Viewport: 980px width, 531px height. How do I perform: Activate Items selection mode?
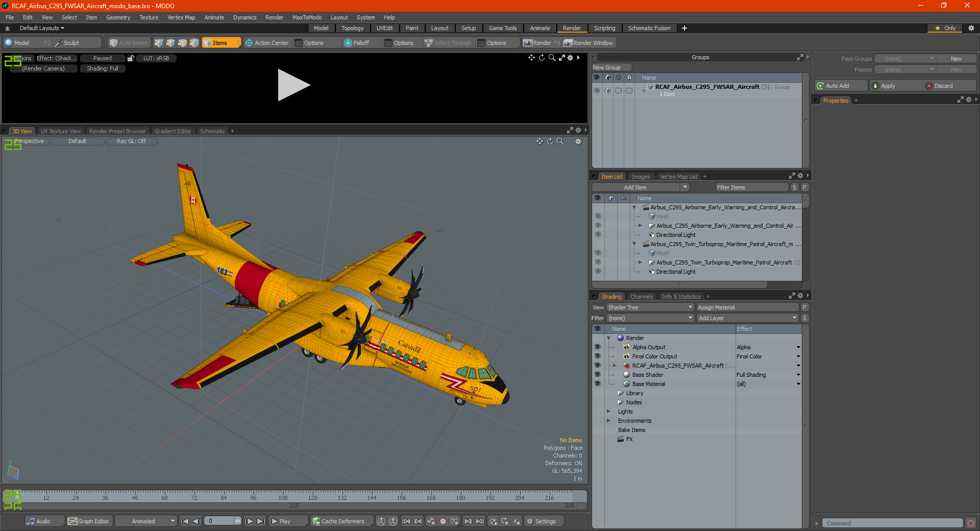pyautogui.click(x=220, y=43)
